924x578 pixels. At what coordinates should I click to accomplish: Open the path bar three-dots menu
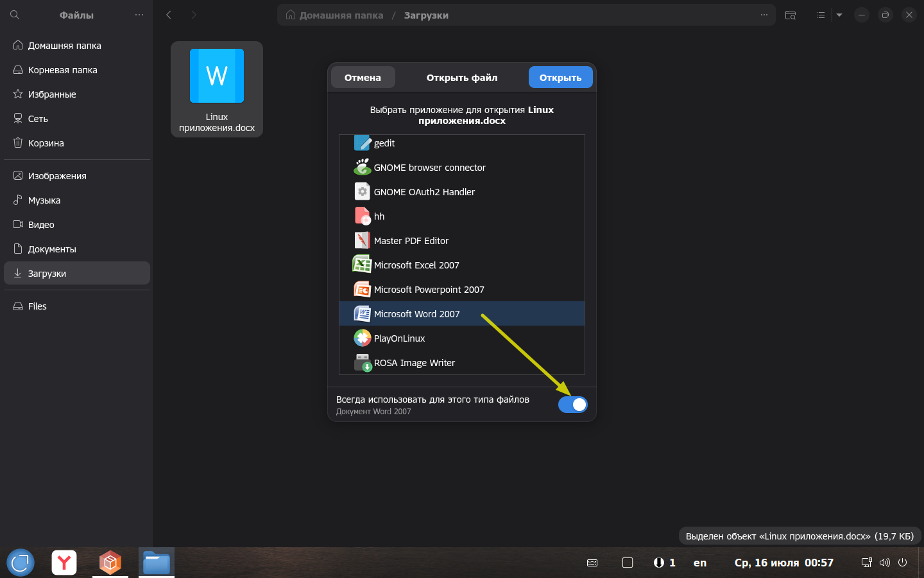click(x=764, y=15)
